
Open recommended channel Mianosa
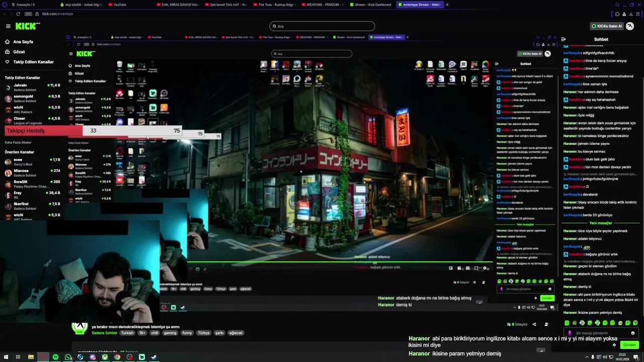(32, 173)
